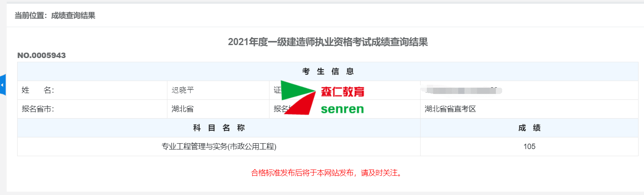Click the 报名省市 label cell

92,109
